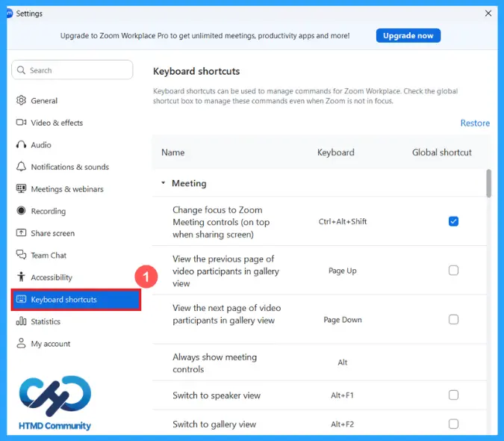Image resolution: width=504 pixels, height=441 pixels.
Task: Click the Meetings & webinars monitor icon
Action: click(21, 188)
